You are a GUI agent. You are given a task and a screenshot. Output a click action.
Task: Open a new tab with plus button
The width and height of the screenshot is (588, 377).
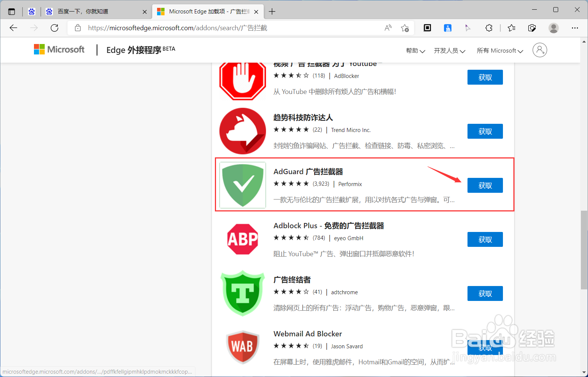272,12
